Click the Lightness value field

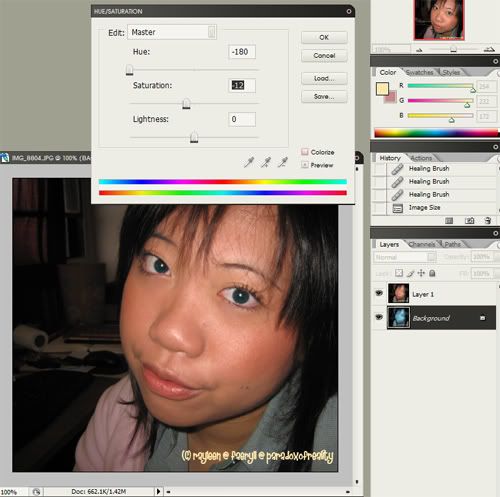pos(242,119)
